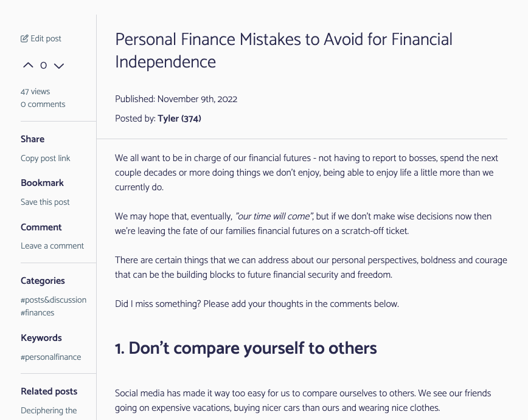528x420 pixels.
Task: Upvote the post with the up arrow
Action: tap(28, 65)
